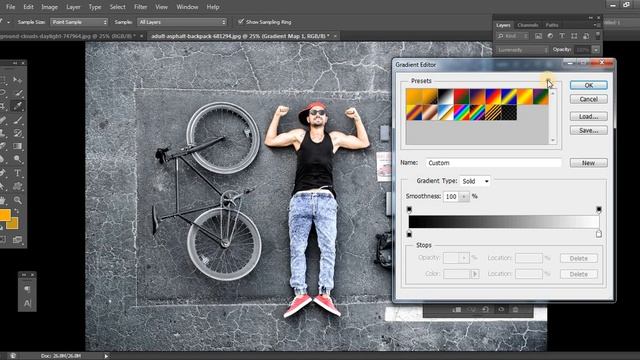Click in the gradient Name field
This screenshot has width=640, height=360.
point(494,163)
